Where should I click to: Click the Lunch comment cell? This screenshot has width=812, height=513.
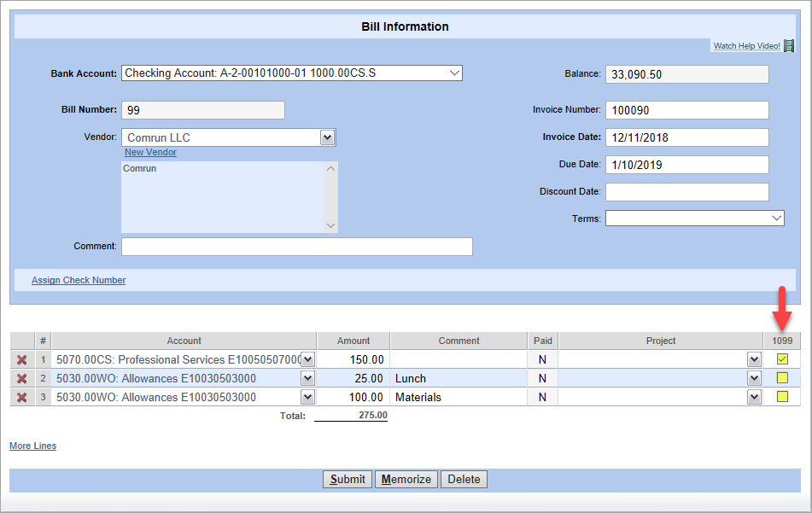click(459, 378)
